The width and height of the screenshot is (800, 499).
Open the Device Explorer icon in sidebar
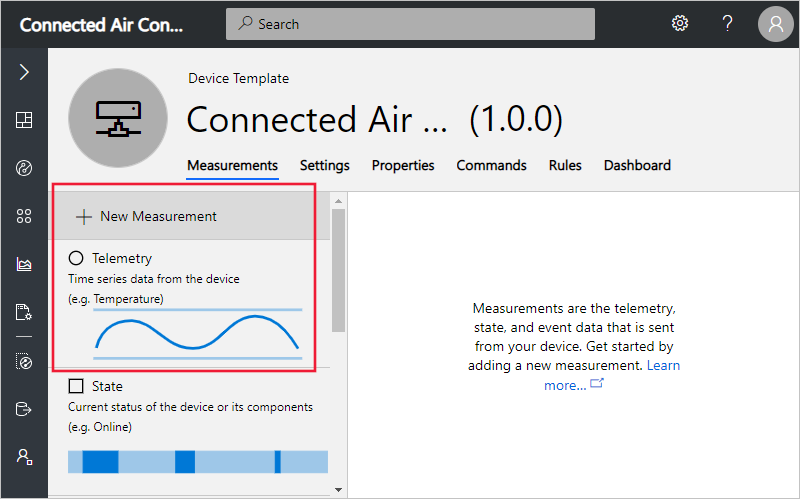click(x=24, y=168)
